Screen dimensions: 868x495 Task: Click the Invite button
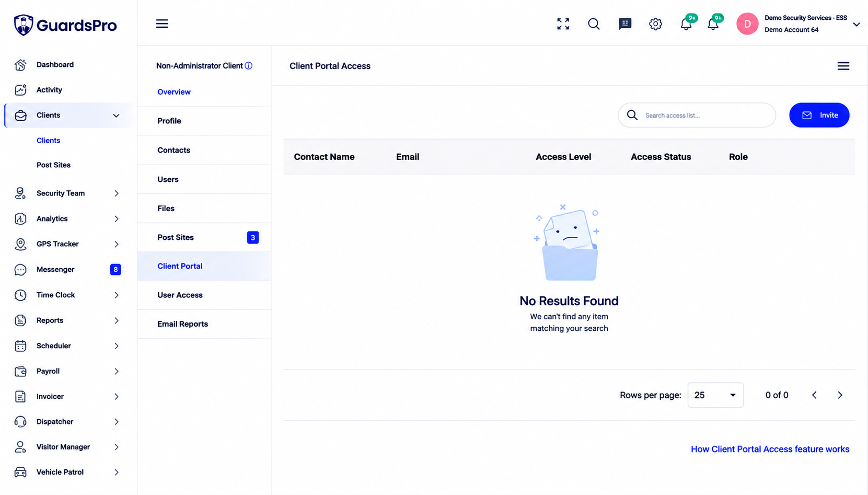click(819, 115)
